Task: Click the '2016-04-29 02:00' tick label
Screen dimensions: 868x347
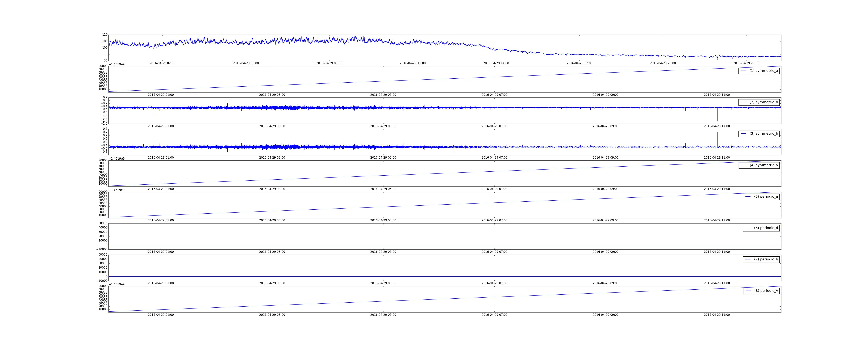Action: [162, 63]
